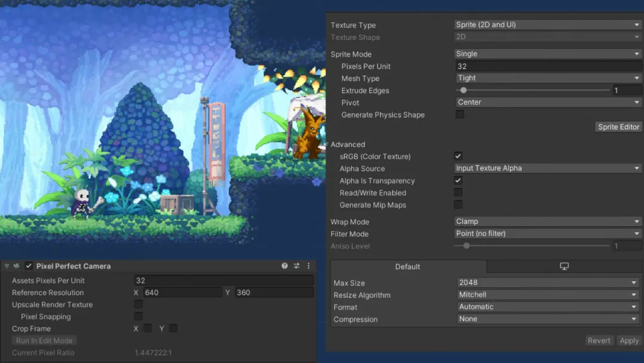
Task: Toggle the Pixel Snapping checkbox
Action: 138,316
